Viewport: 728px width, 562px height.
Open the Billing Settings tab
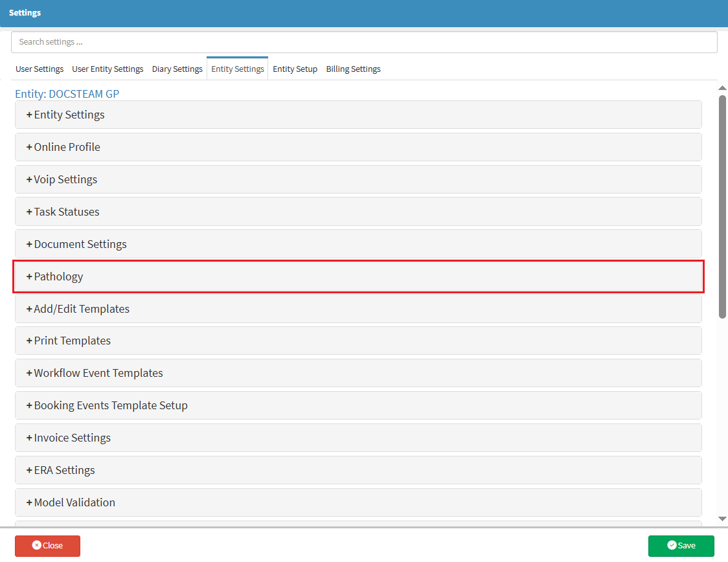(x=353, y=69)
